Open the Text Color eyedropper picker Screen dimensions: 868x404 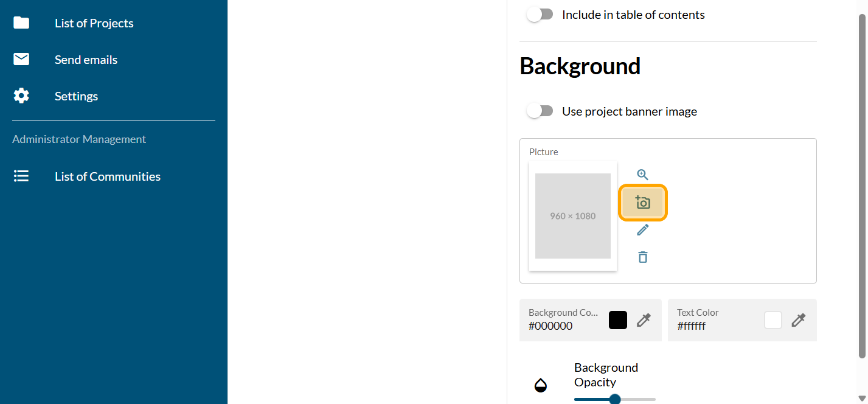(x=799, y=320)
